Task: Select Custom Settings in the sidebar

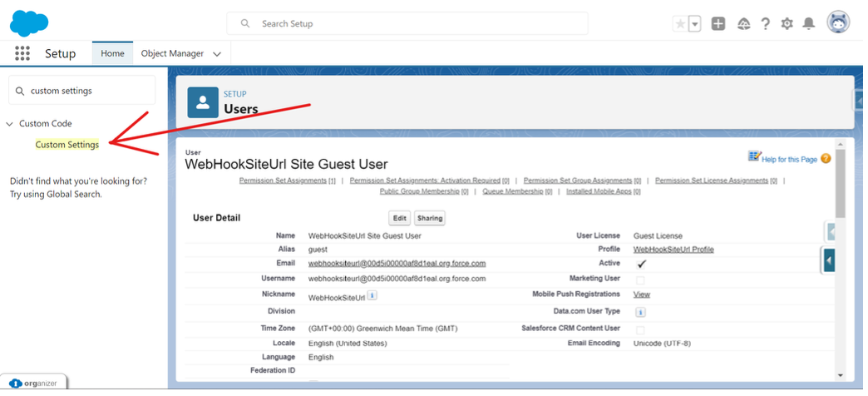Action: (67, 146)
